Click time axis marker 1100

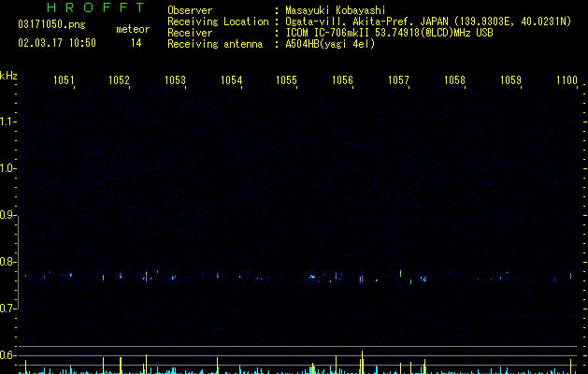coord(566,80)
